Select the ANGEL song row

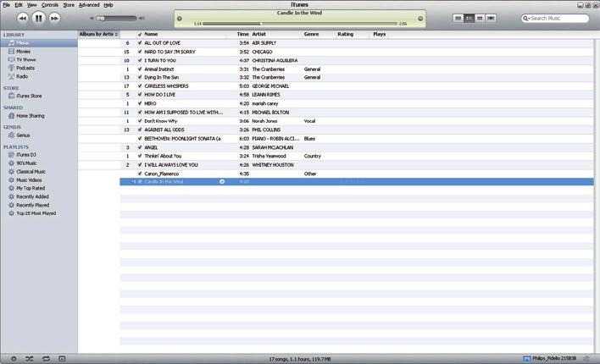357,147
